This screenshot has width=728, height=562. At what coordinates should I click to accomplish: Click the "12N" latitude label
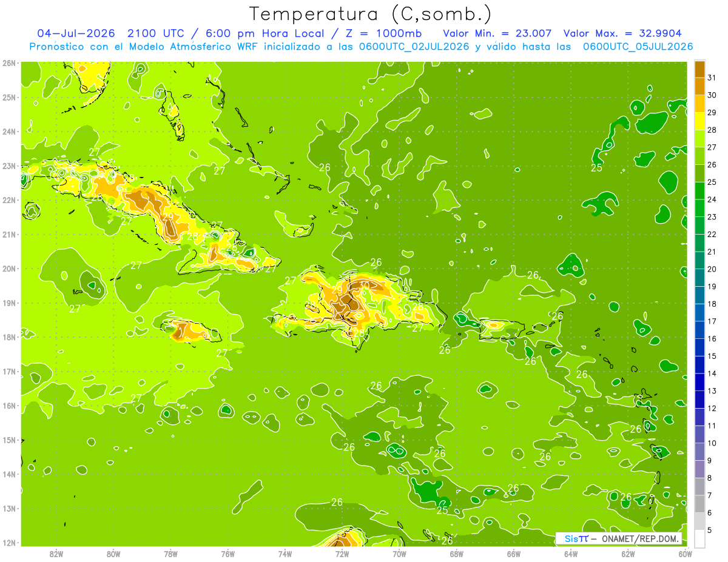point(9,543)
